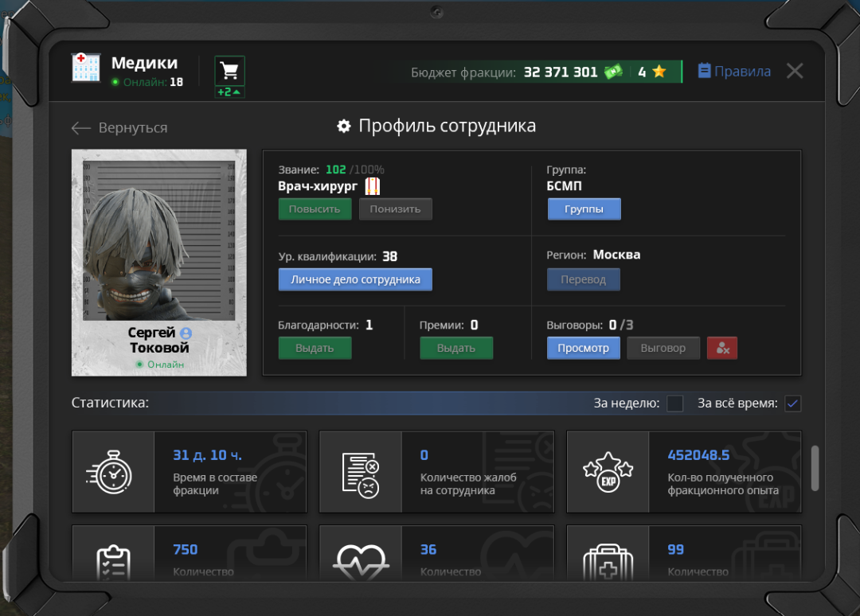860x616 pixels.
Task: Toggle the За всё время checkbox
Action: 792,404
